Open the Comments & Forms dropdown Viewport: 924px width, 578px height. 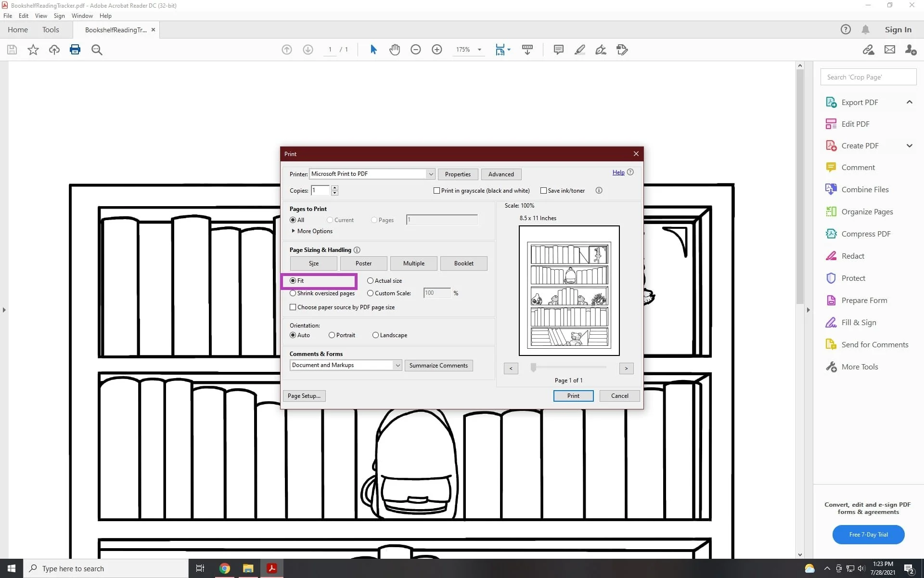click(x=397, y=365)
